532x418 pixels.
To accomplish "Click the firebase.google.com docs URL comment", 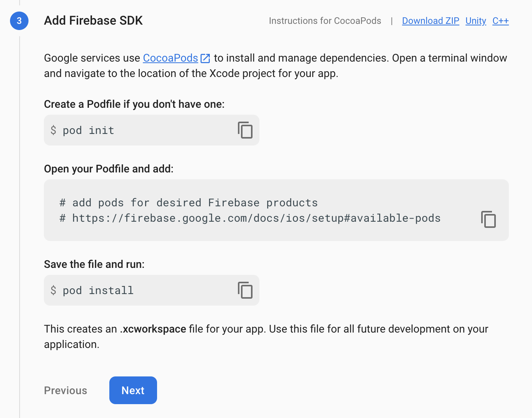I will pos(256,218).
